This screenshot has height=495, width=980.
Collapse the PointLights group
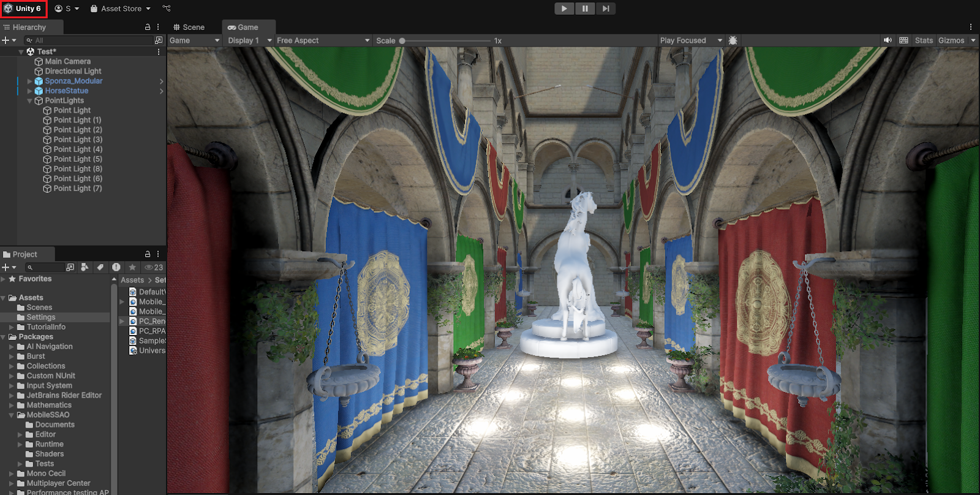coord(29,100)
